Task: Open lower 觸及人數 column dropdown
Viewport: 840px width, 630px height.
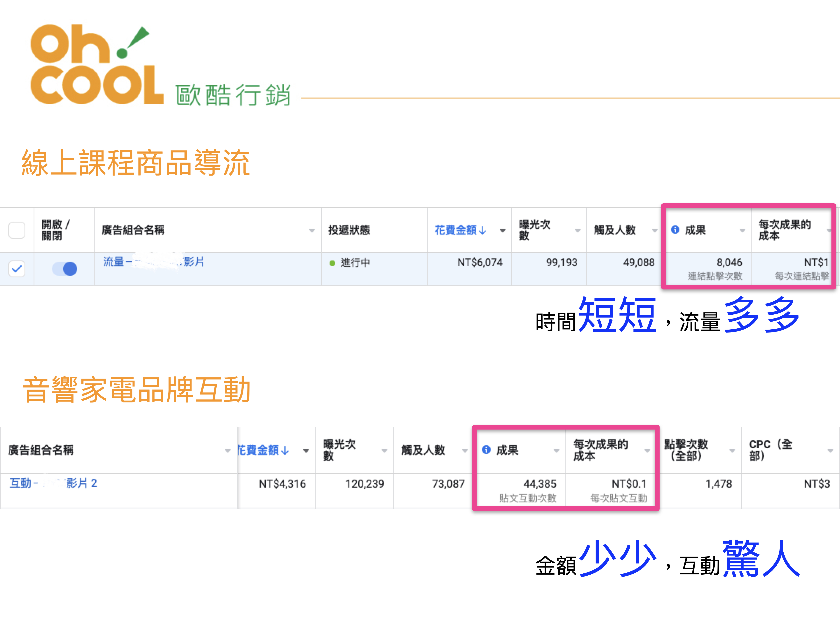Action: 465,451
